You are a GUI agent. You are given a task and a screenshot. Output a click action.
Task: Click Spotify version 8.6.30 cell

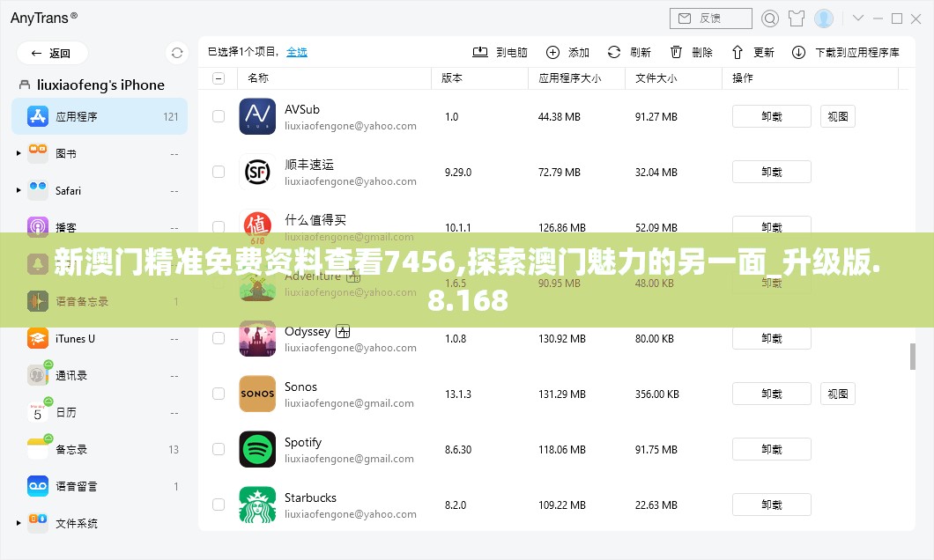pos(458,449)
